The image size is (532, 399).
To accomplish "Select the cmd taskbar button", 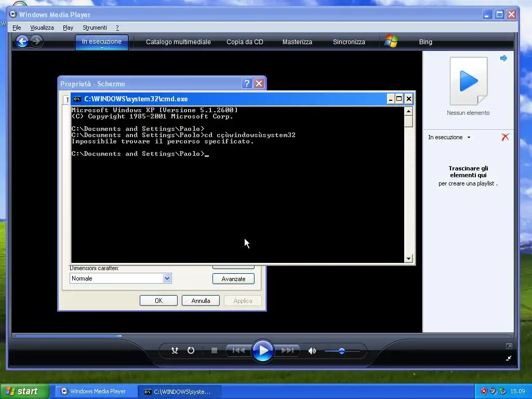I will coord(180,392).
